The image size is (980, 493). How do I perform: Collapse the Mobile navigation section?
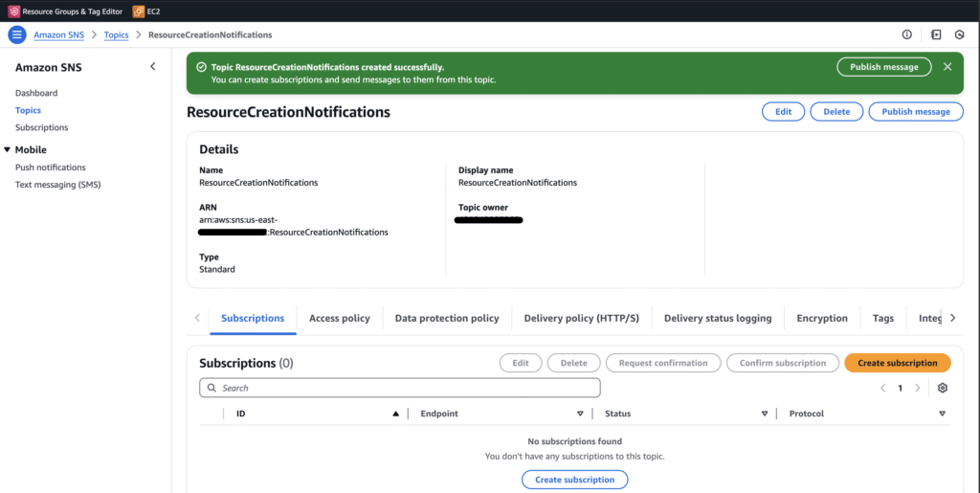click(8, 150)
